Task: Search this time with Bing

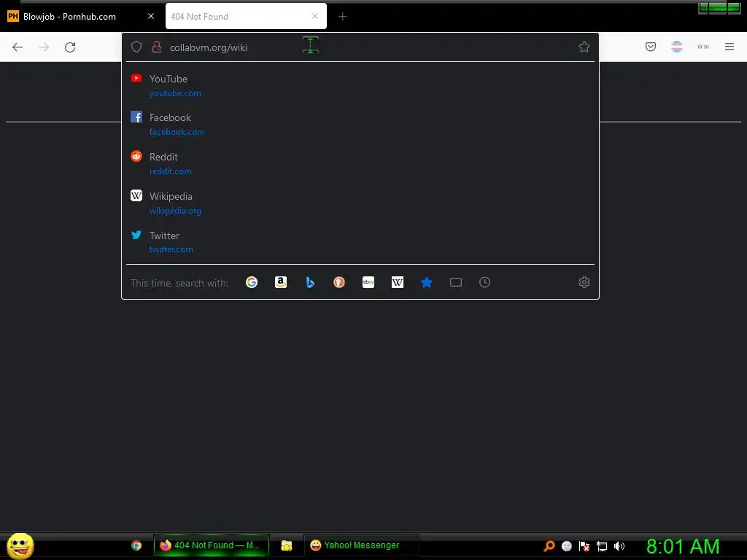Action: (310, 282)
